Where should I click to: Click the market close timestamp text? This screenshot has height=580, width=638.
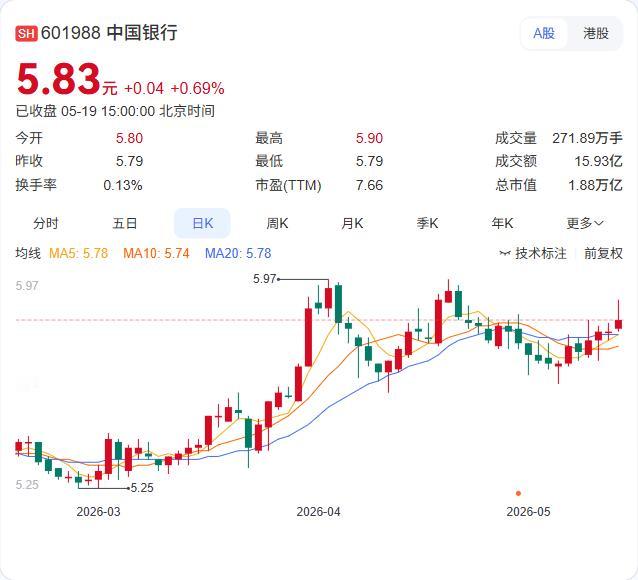pyautogui.click(x=115, y=111)
